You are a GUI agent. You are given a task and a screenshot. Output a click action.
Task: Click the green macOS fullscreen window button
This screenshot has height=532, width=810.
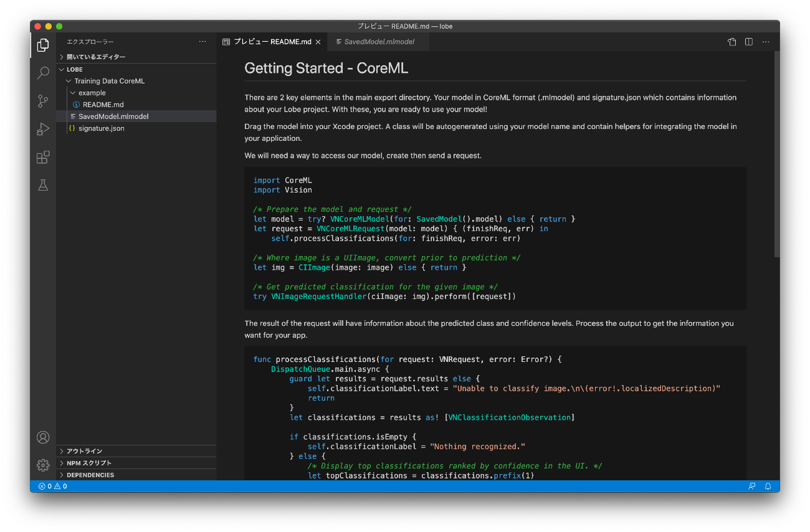[59, 26]
